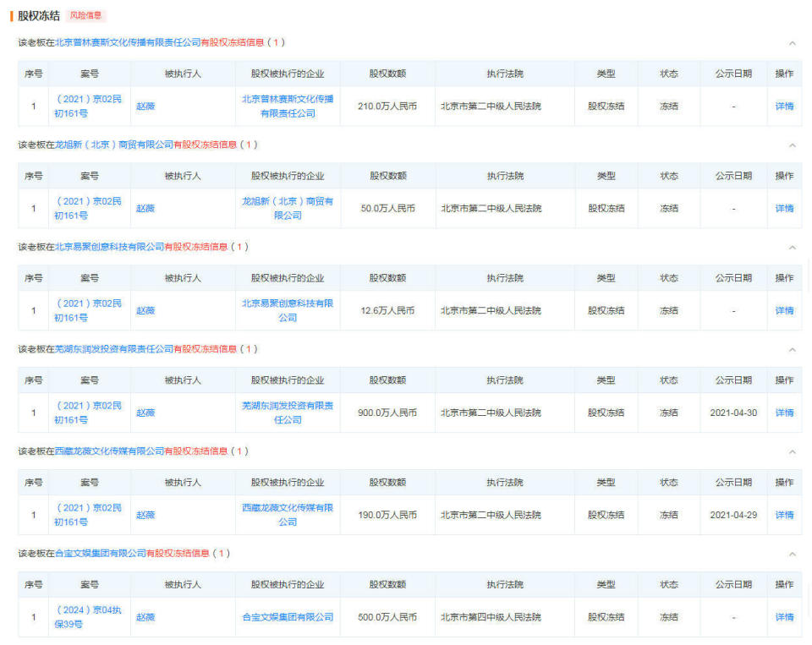Select the 900.0万人民币 equity amount
This screenshot has height=645, width=812.
click(x=387, y=413)
